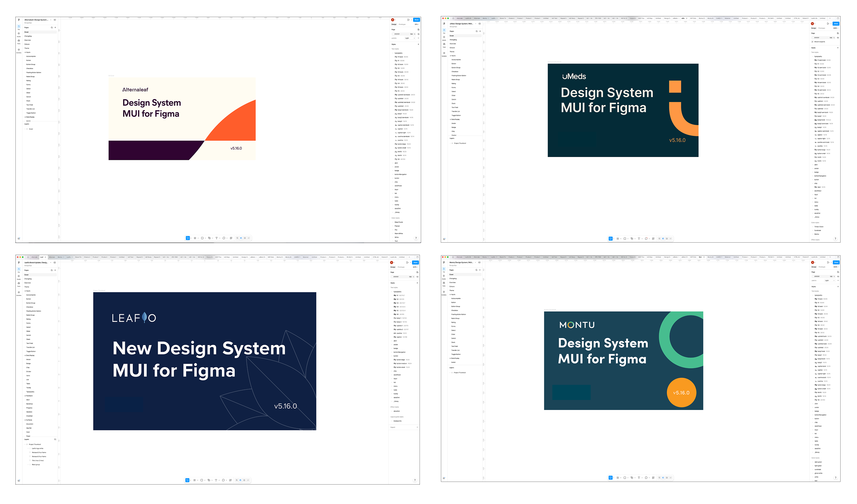Image resolution: width=857 pixels, height=504 pixels.
Task: Add a new page in Alternaleaf window
Action: coord(55,27)
